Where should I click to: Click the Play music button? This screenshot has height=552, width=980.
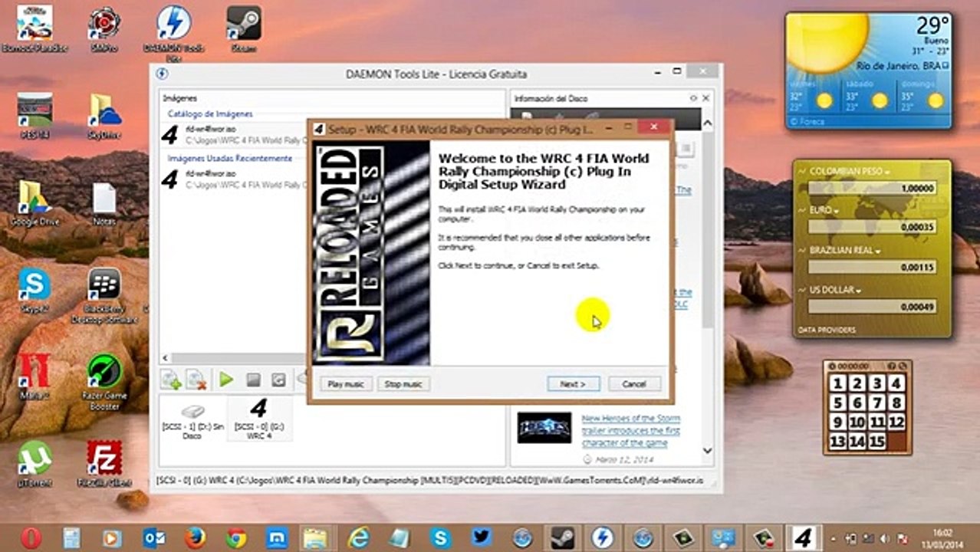(346, 383)
